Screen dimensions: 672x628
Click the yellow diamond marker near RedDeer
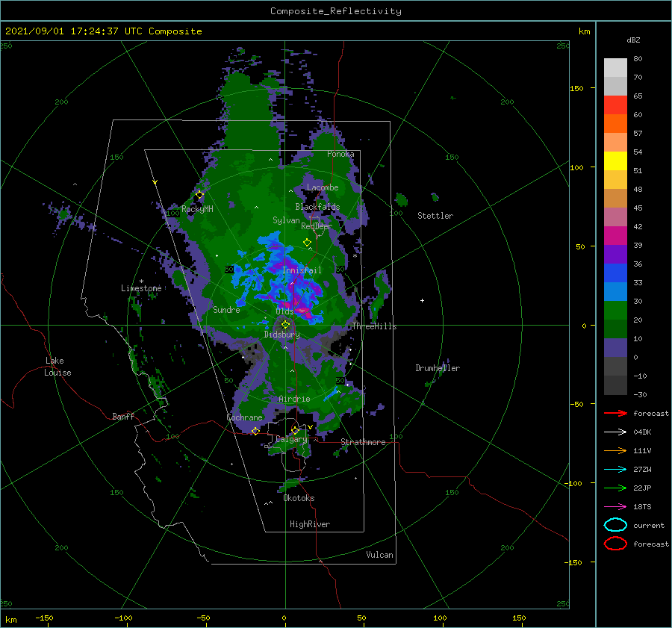[307, 243]
